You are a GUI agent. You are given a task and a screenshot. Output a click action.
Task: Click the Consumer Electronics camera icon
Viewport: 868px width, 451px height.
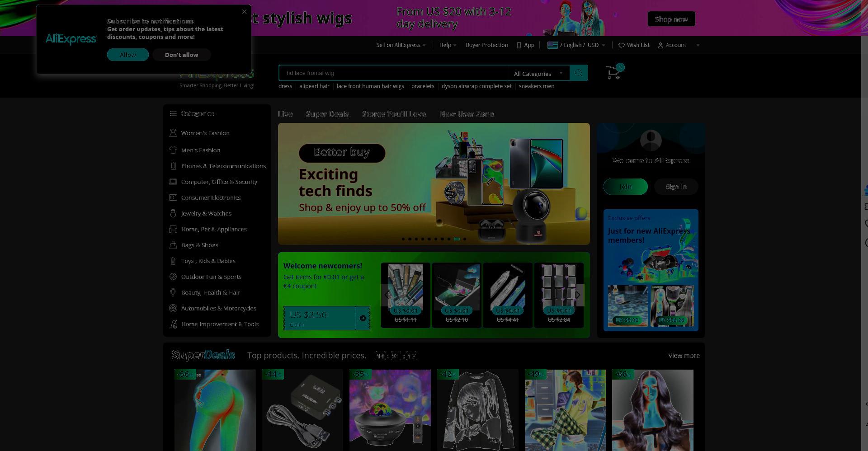tap(173, 197)
